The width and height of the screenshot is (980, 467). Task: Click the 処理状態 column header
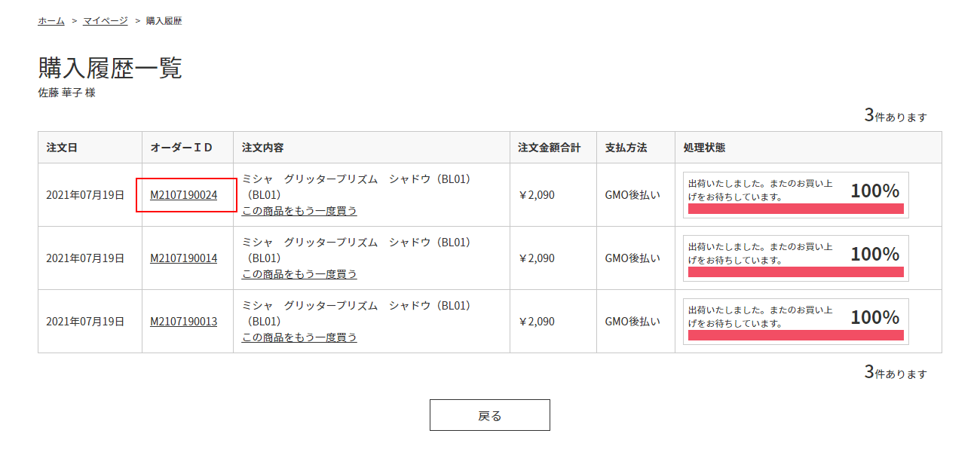tap(704, 148)
